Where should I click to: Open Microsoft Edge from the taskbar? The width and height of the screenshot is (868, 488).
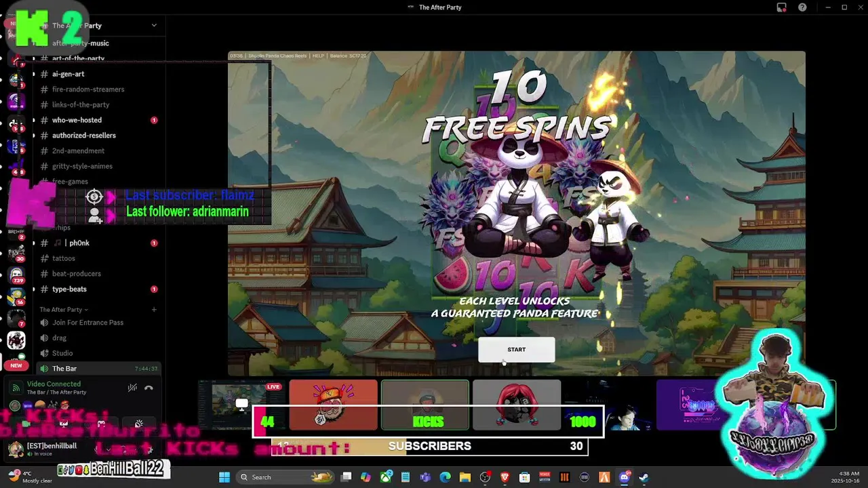[445, 477]
